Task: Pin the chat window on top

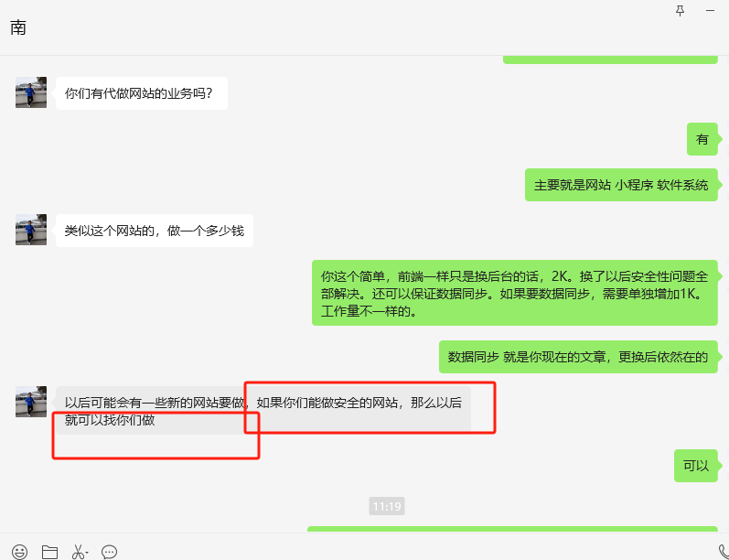Action: click(679, 10)
